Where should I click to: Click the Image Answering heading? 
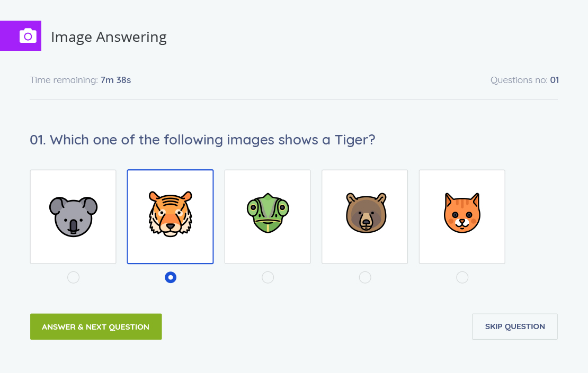[x=109, y=37]
